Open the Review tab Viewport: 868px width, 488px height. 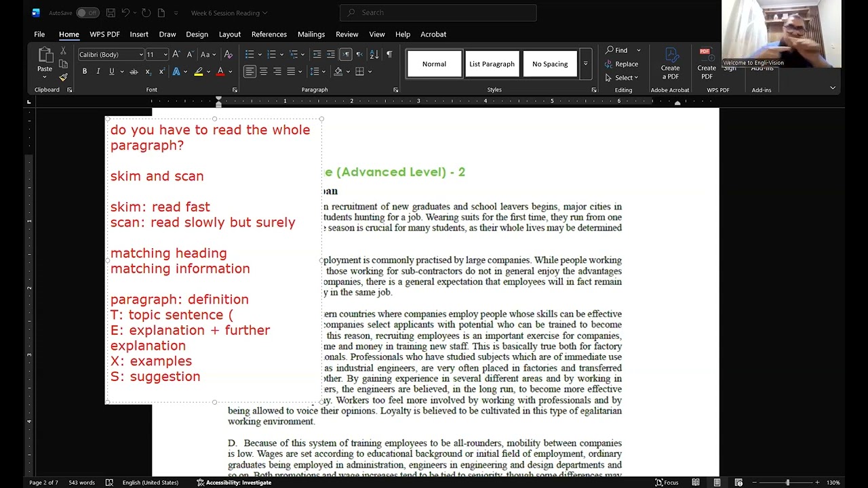tap(347, 34)
